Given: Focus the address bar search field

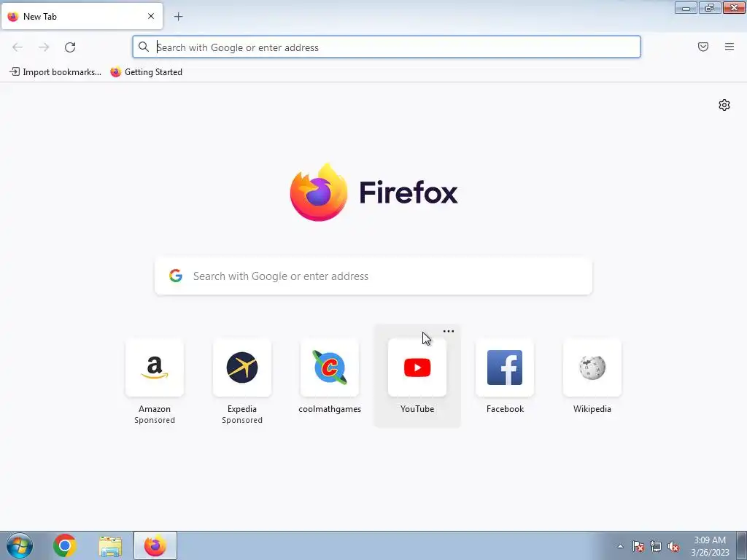Looking at the screenshot, I should [387, 47].
